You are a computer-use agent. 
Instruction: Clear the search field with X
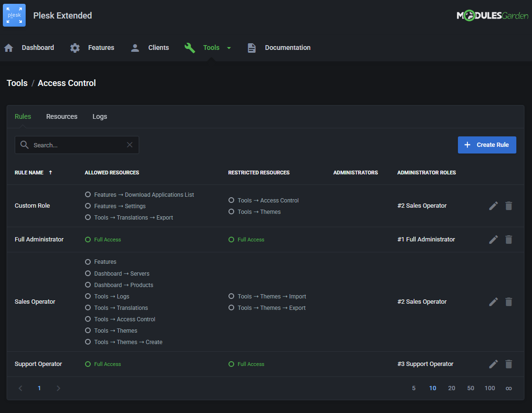pos(130,145)
